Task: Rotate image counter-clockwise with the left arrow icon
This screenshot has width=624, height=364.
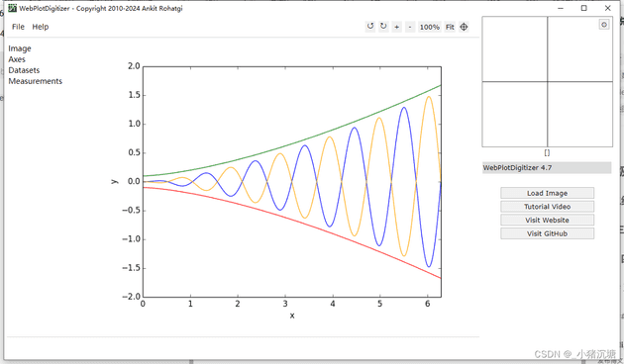Action: [x=370, y=27]
